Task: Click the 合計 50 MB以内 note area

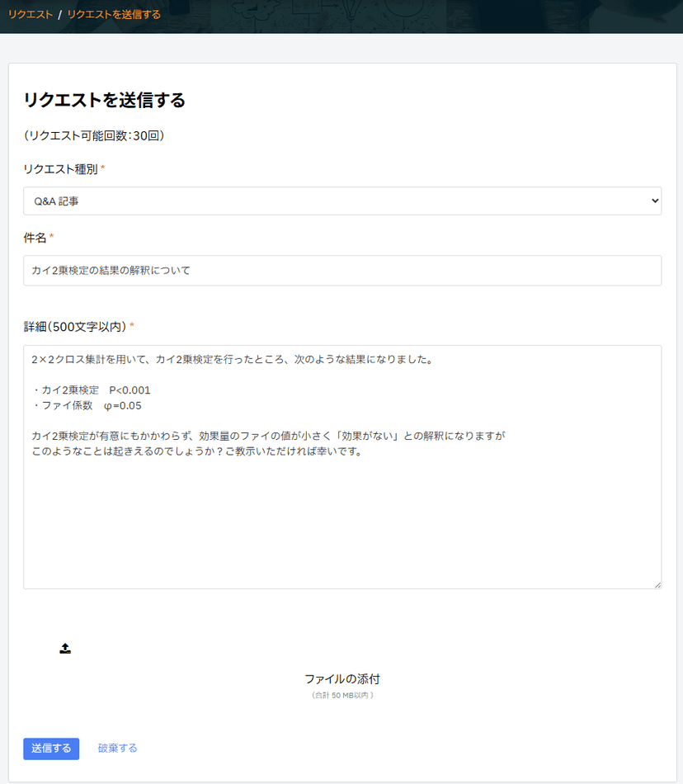Action: (341, 693)
